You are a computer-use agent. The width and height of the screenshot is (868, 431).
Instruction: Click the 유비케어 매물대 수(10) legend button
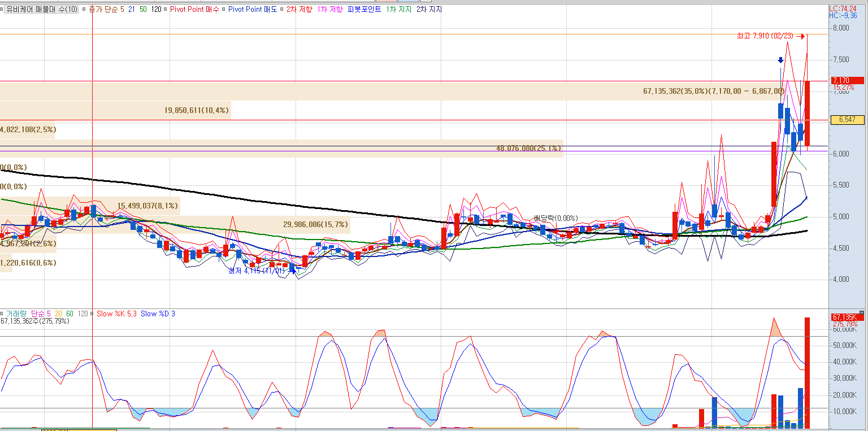(x=42, y=9)
